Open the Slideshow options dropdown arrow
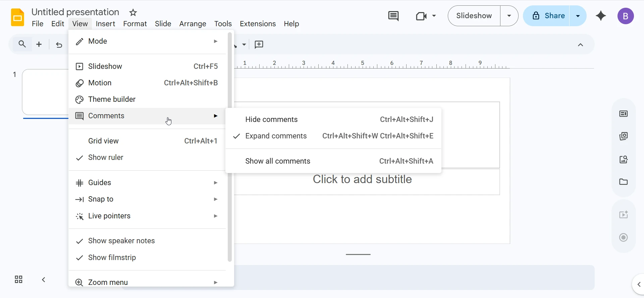 [509, 16]
